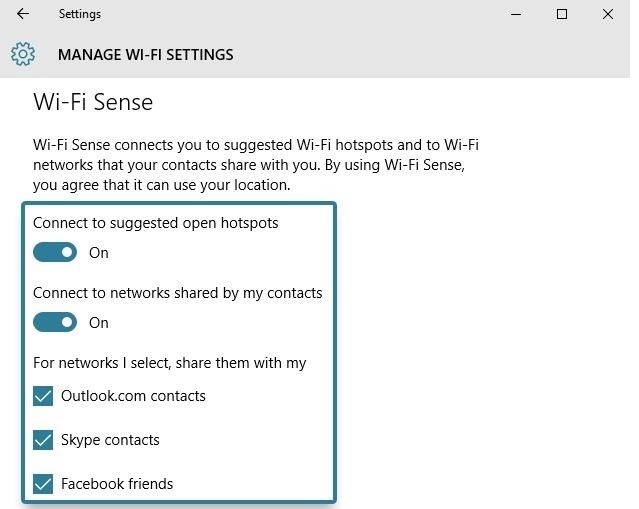The image size is (639, 509).
Task: Click the settings gear icon
Action: [23, 54]
